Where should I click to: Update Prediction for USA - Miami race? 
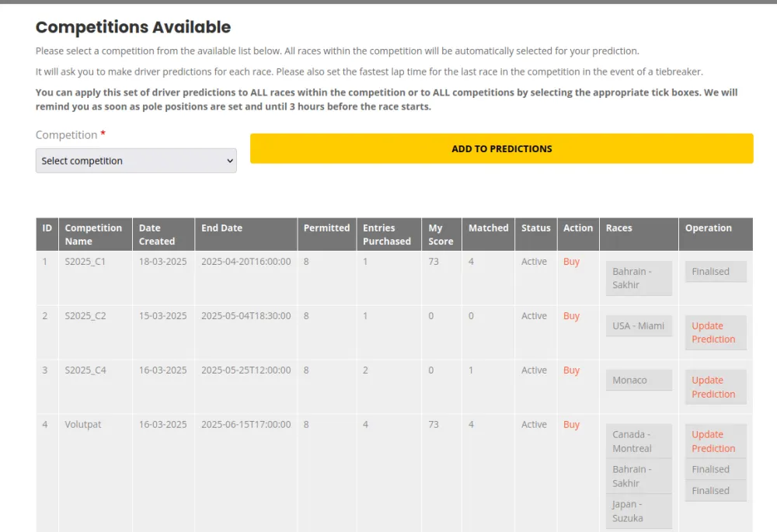[x=713, y=332]
